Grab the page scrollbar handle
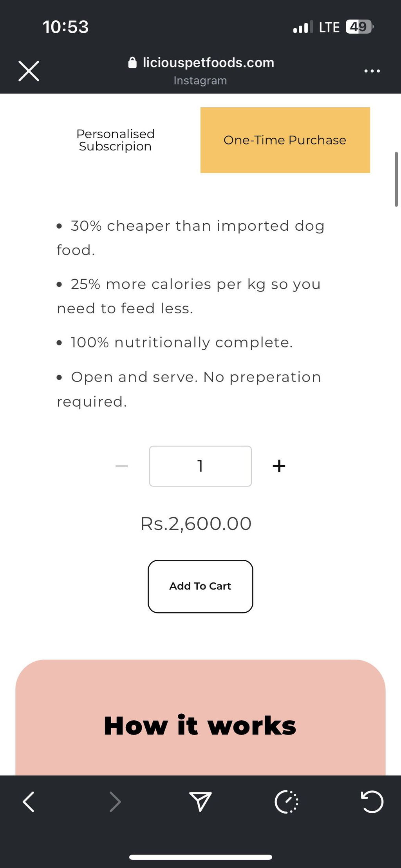Screen dimensions: 401x868 point(396,179)
